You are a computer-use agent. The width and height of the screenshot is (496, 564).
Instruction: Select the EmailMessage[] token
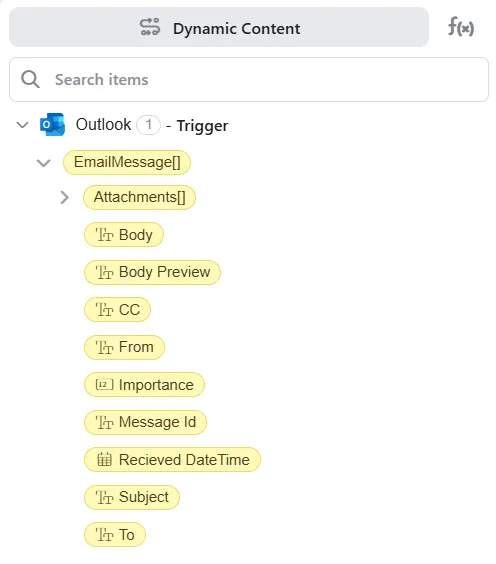tap(127, 163)
